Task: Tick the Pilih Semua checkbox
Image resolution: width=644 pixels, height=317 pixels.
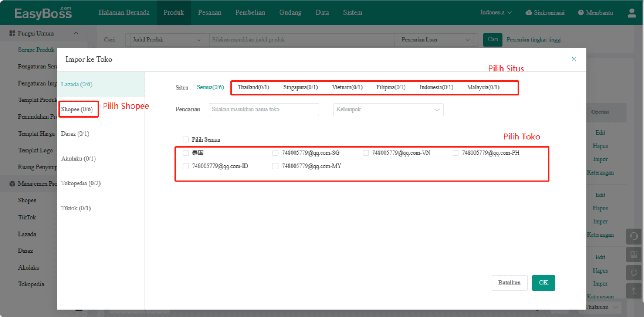Action: 185,139
